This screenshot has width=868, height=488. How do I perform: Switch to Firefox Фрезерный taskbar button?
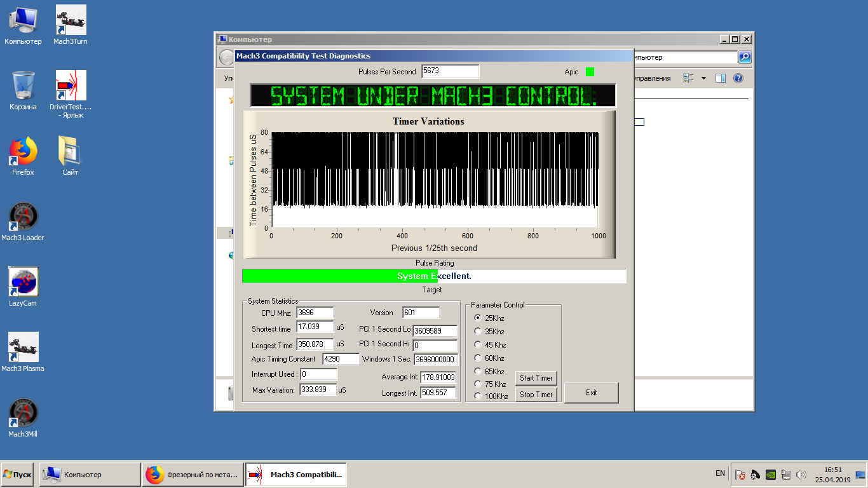193,475
